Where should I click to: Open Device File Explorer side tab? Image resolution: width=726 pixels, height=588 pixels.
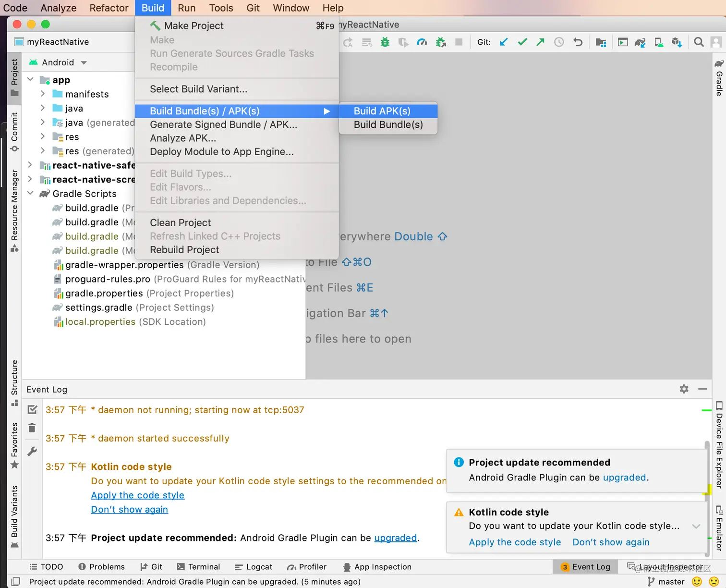pyautogui.click(x=719, y=444)
